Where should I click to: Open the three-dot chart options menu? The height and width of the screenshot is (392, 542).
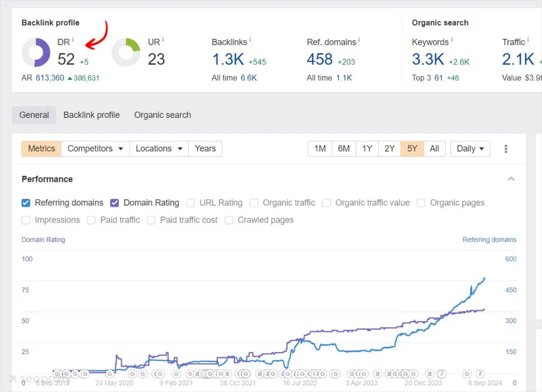tap(506, 149)
